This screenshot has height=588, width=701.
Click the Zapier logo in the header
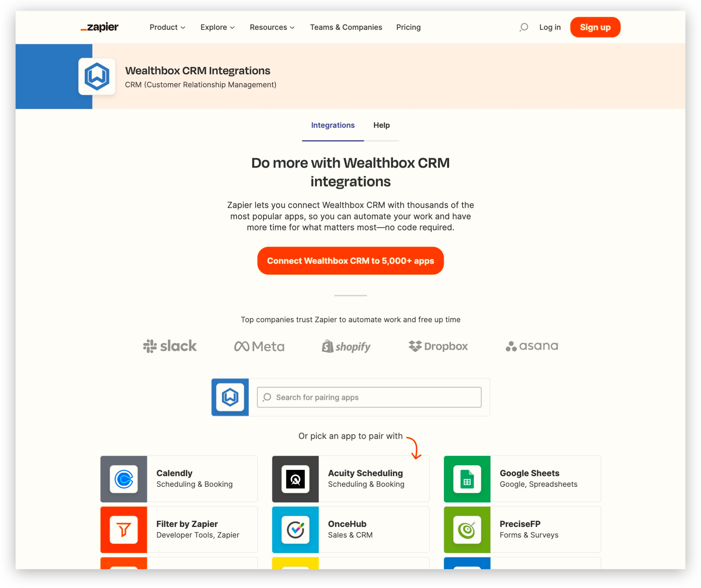click(x=100, y=27)
